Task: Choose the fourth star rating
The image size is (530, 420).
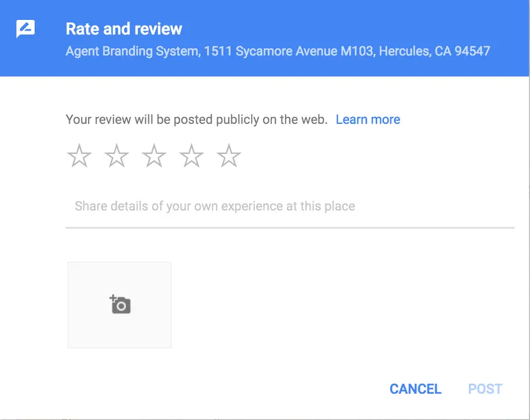Action: [191, 156]
